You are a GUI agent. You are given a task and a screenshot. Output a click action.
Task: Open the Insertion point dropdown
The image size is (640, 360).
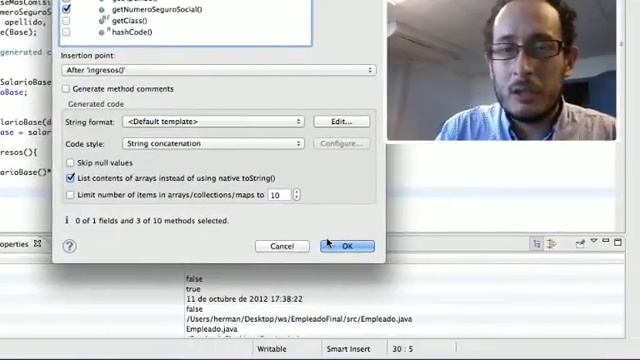219,70
